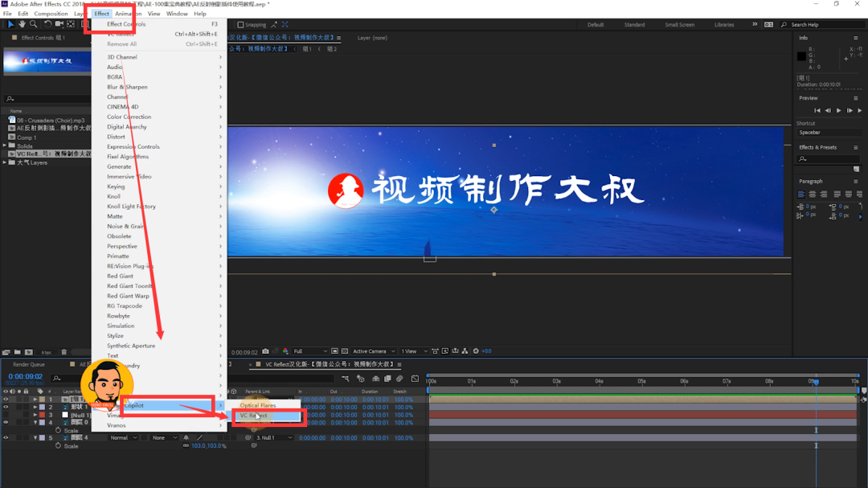Open the show channel RGB icon
Screen dimensions: 868x488
point(285,351)
